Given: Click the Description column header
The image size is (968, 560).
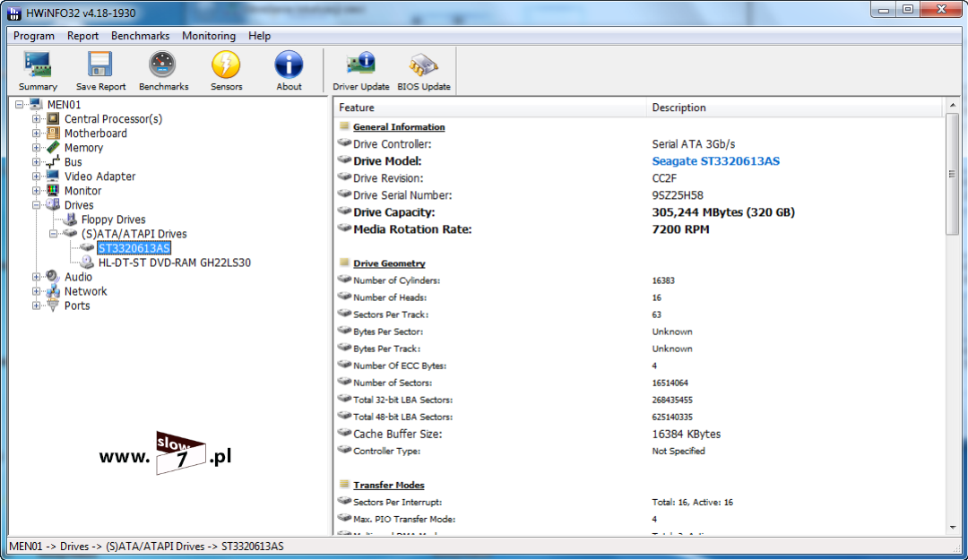Looking at the screenshot, I should (794, 108).
